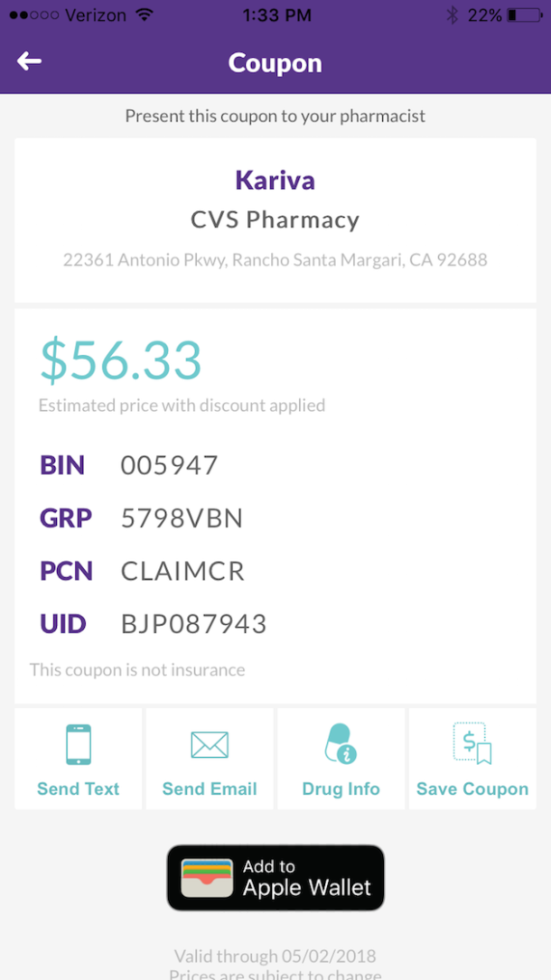Tap the envelope icon for Send Email
Screen dimensions: 551x980
pos(210,745)
